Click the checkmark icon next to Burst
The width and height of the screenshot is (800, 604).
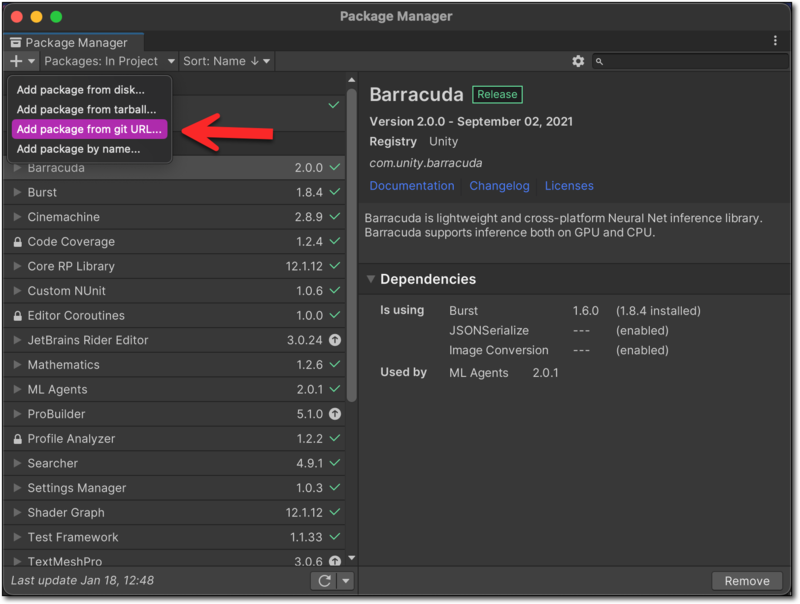[x=334, y=193]
